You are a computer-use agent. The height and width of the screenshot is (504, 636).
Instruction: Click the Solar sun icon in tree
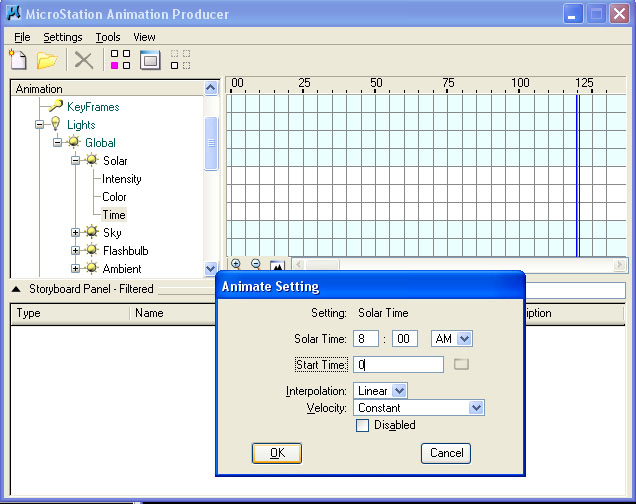point(92,160)
